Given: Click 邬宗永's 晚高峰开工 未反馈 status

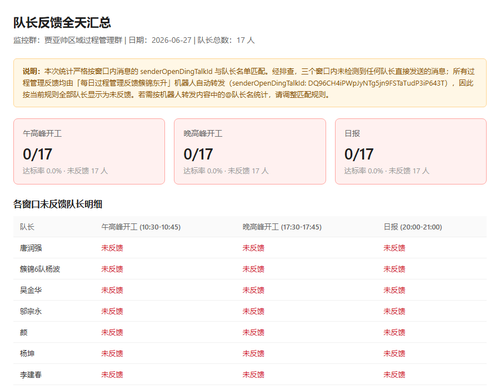Looking at the screenshot, I should (x=253, y=311).
